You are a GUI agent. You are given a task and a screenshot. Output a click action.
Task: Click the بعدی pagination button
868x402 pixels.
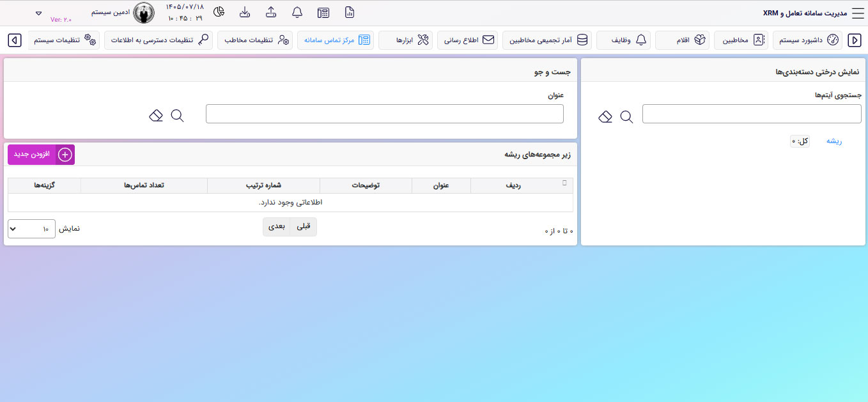click(276, 227)
